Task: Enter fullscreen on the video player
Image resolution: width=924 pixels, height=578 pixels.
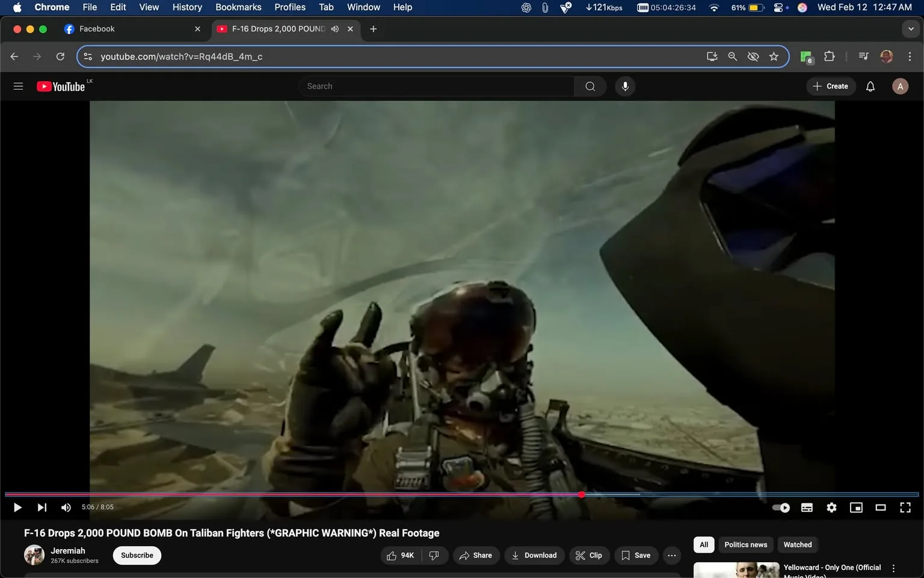Action: [905, 508]
